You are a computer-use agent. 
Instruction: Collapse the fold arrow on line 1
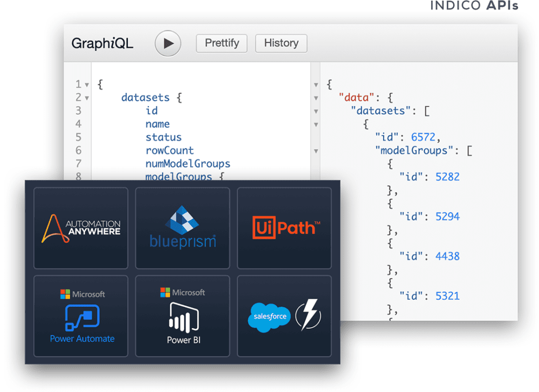click(x=87, y=85)
